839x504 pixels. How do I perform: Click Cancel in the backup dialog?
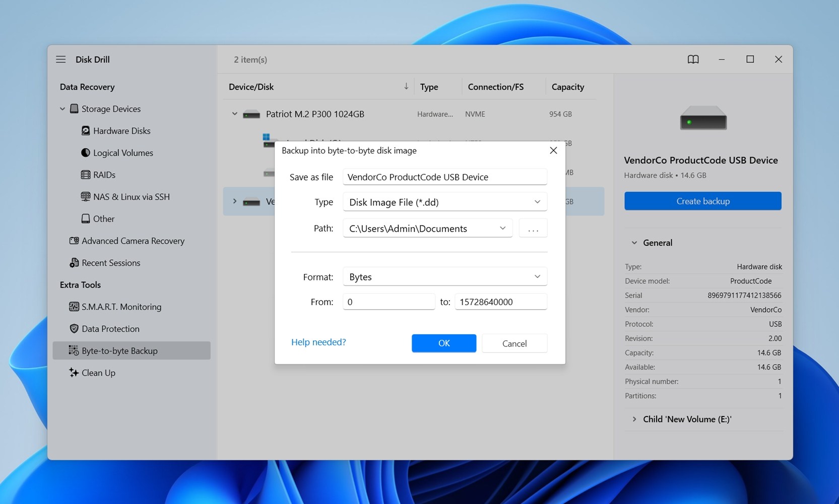pos(514,343)
